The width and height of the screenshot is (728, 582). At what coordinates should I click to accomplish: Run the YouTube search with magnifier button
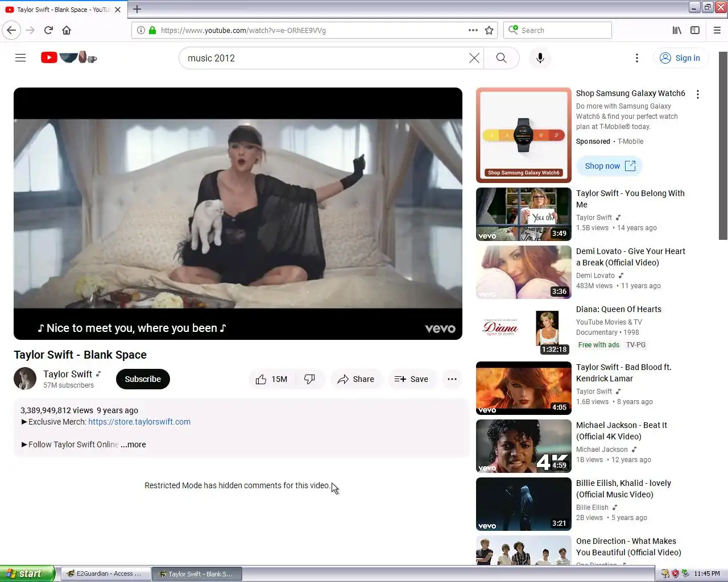[502, 58]
